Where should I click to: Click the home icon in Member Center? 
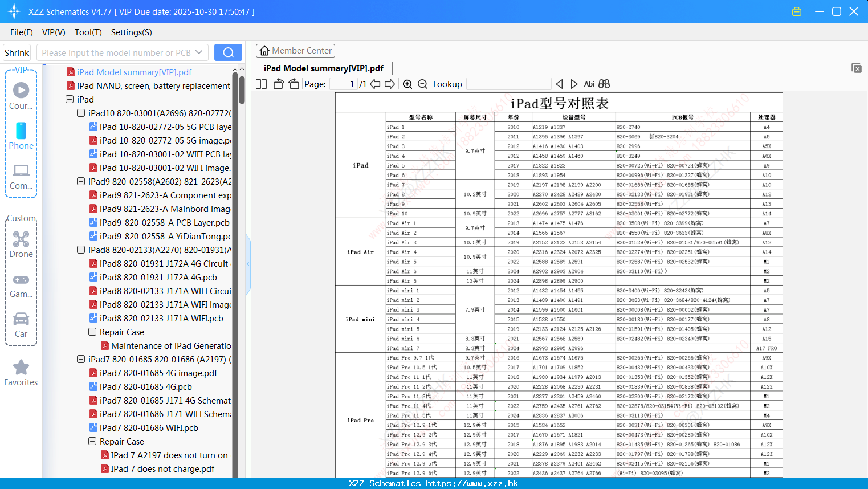click(264, 51)
